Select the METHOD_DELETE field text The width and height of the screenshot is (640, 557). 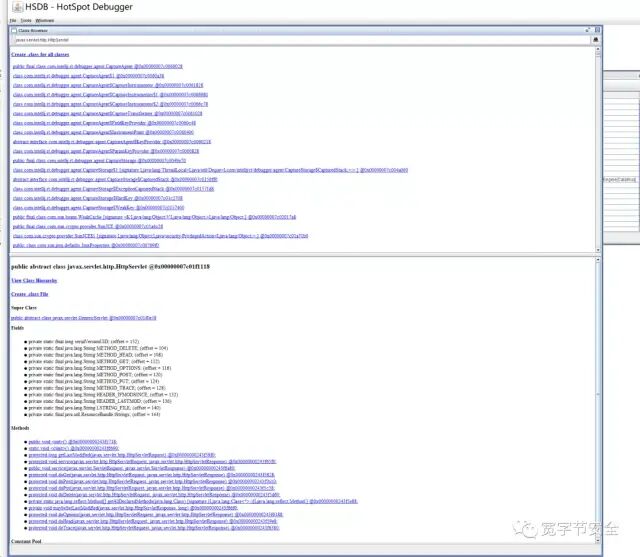point(98,348)
